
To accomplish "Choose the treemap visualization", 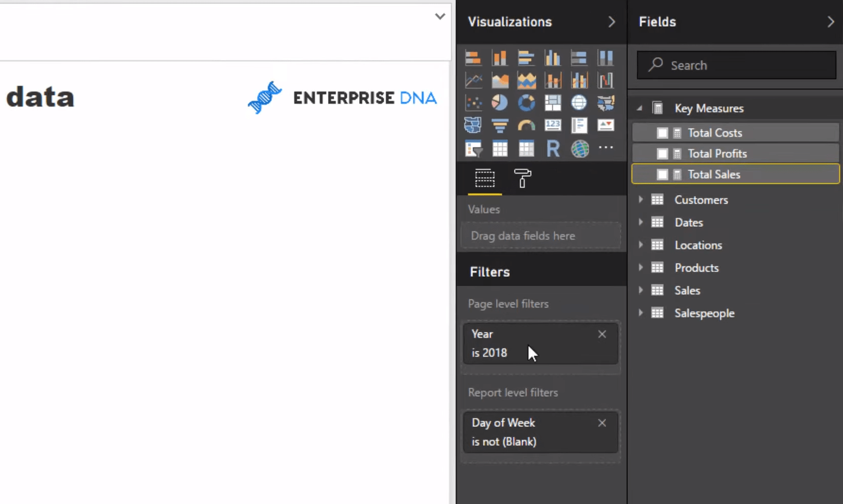I will (x=553, y=103).
